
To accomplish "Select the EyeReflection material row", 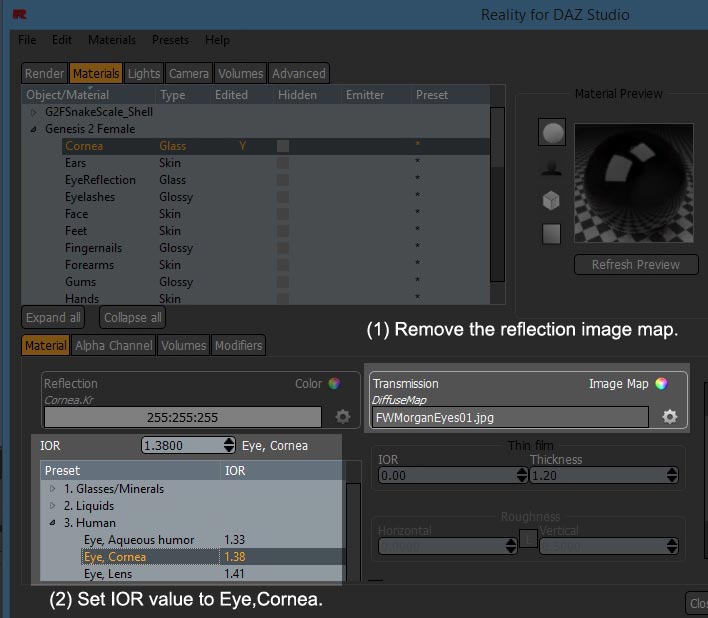I will click(x=275, y=180).
